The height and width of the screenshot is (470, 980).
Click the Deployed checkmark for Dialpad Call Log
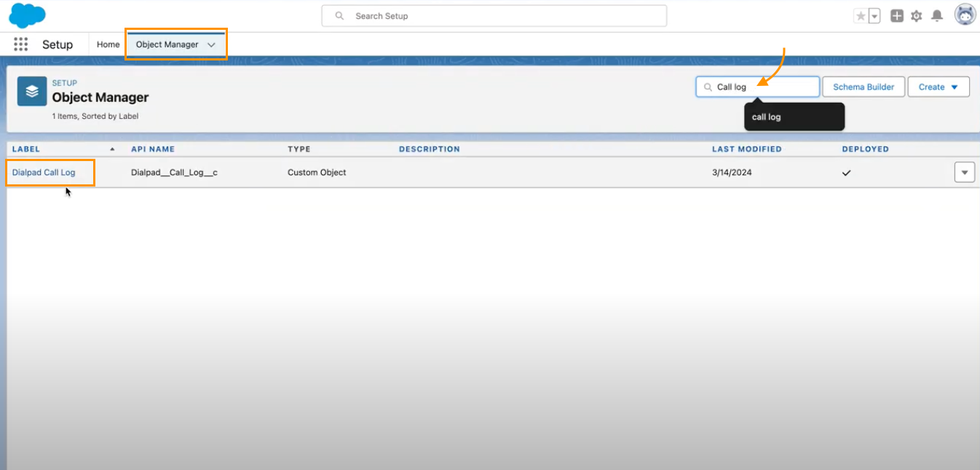846,173
